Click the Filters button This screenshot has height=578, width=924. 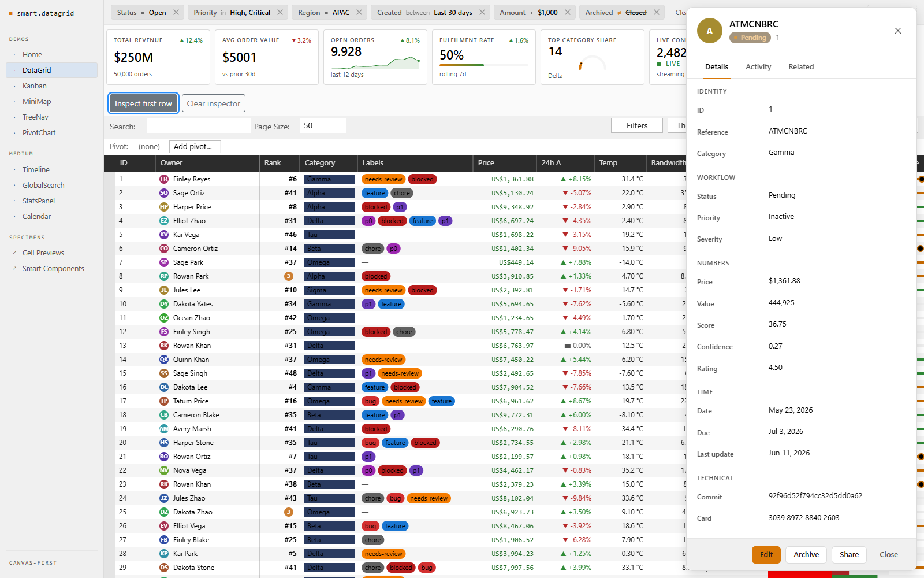pyautogui.click(x=637, y=125)
